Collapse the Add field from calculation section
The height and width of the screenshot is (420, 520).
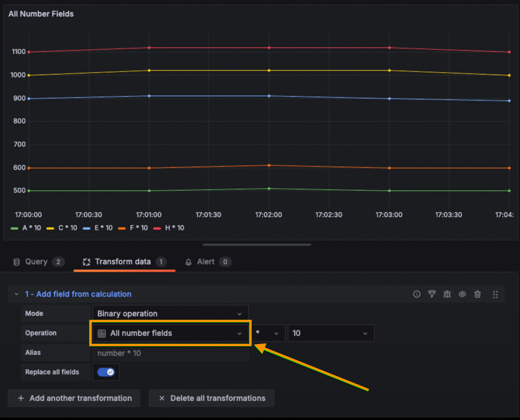(17, 294)
